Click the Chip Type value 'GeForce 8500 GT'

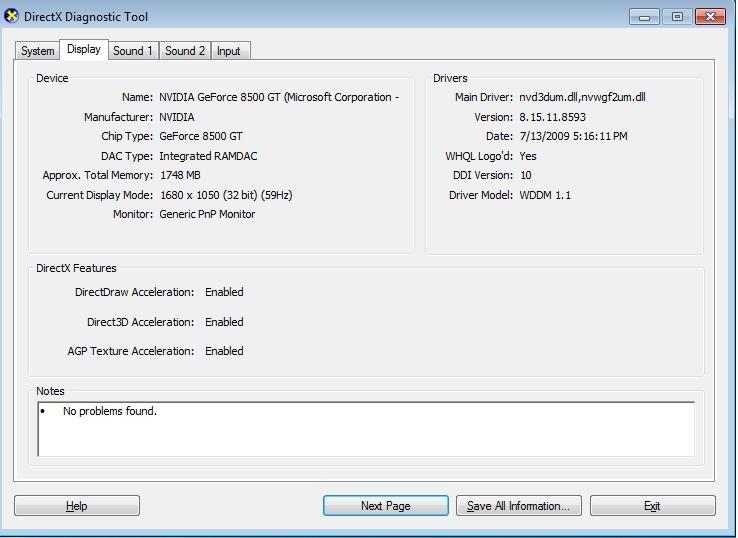(201, 137)
